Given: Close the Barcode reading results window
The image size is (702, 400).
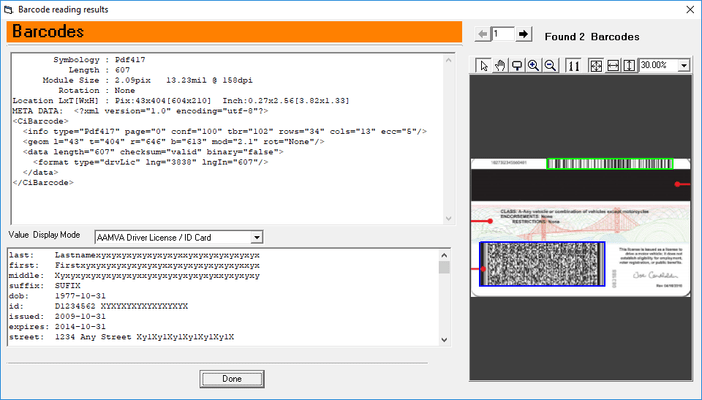Looking at the screenshot, I should coord(688,8).
